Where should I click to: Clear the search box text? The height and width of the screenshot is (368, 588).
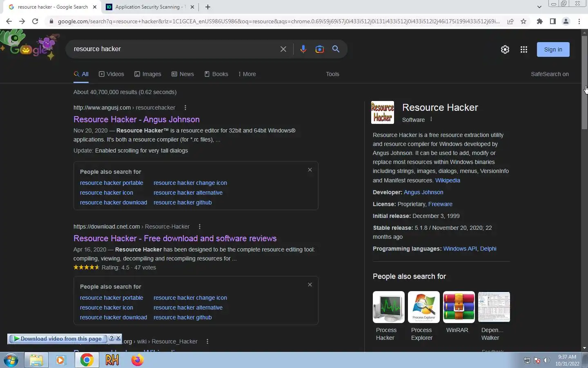click(283, 49)
